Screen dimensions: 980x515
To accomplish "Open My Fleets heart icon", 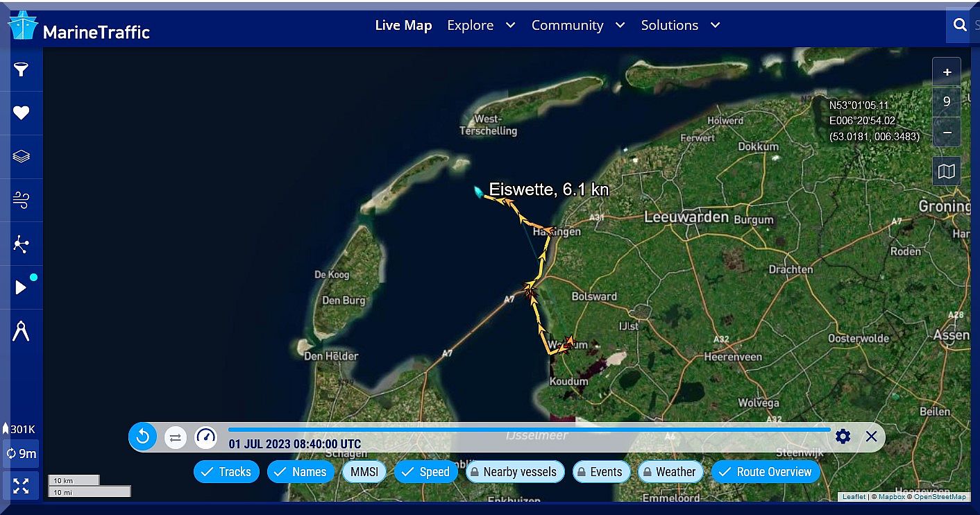I will 22,113.
